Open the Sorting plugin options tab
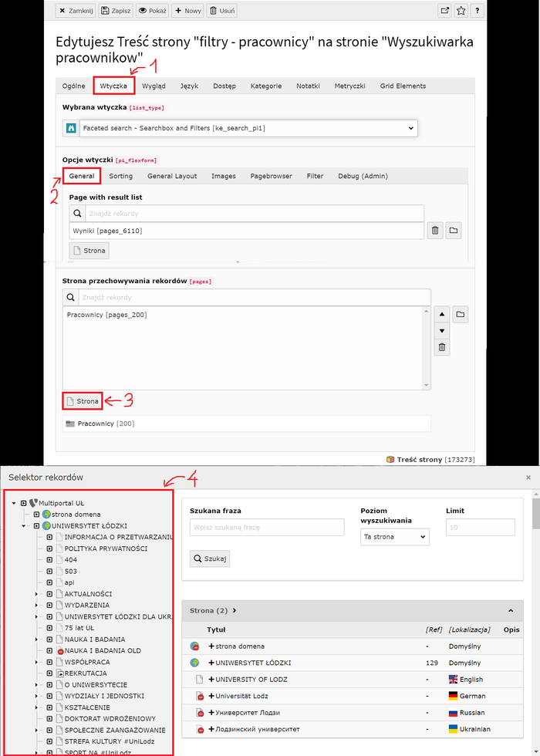Viewport: 540px width, 756px height. tap(120, 176)
